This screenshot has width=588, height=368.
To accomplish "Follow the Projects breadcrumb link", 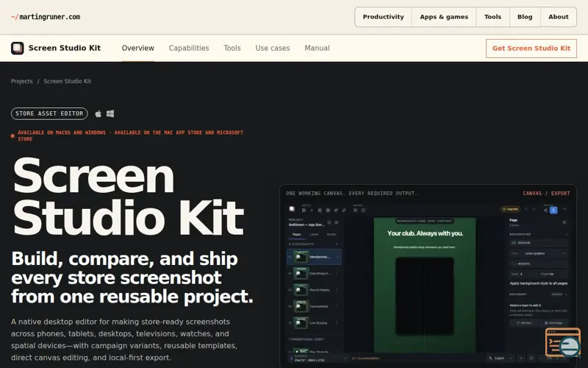I will click(22, 81).
